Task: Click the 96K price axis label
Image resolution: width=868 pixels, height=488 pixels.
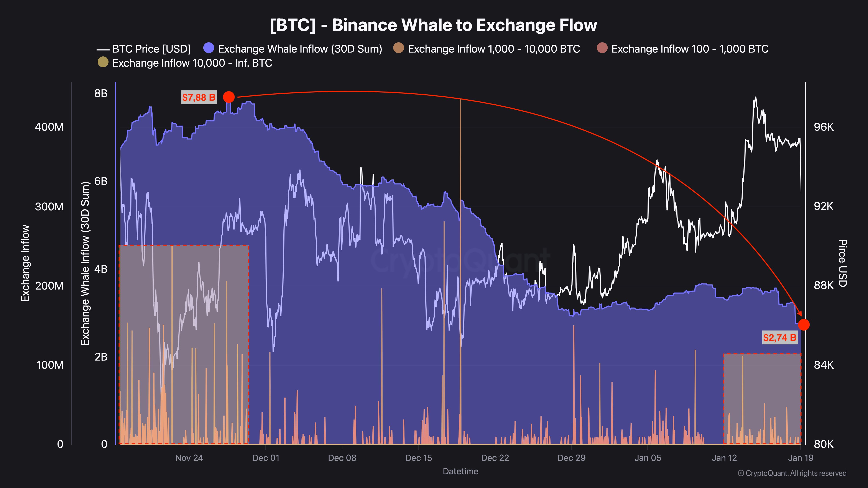Action: (x=824, y=127)
